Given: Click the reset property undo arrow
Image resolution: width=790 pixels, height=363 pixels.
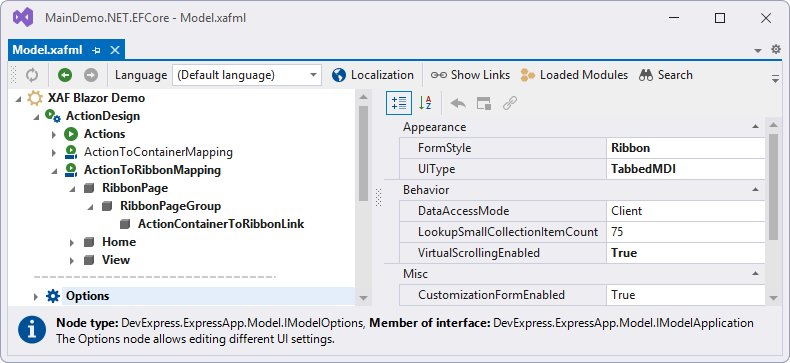Looking at the screenshot, I should point(458,103).
